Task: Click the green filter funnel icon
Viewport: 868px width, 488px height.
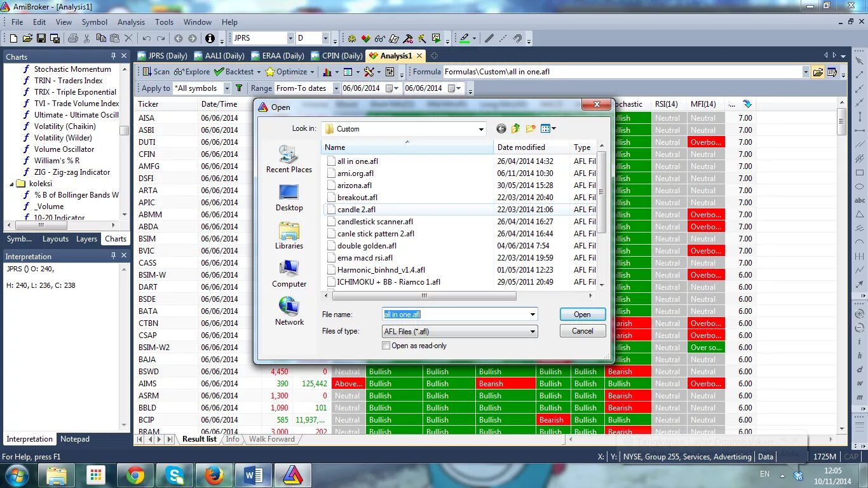Action: tap(239, 88)
